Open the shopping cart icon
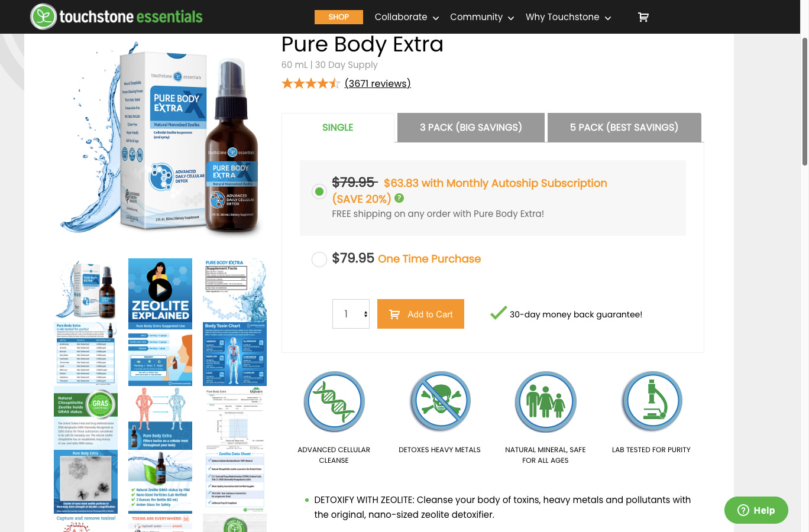809x532 pixels. (x=643, y=17)
